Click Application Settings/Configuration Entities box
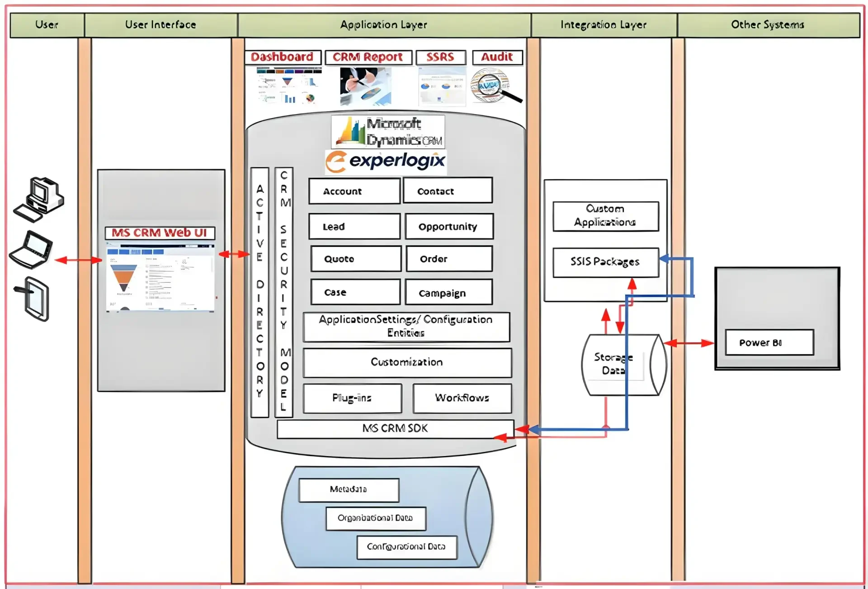868x589 pixels. [x=406, y=327]
